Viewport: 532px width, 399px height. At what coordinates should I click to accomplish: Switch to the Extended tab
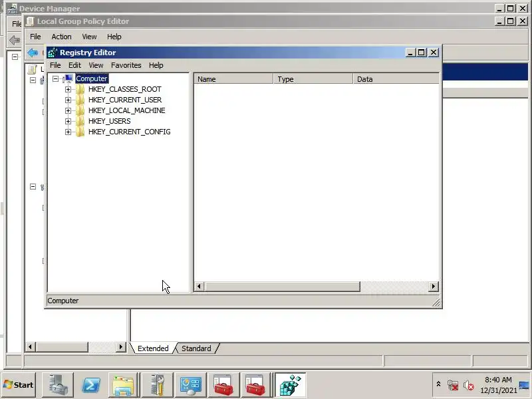tap(153, 348)
